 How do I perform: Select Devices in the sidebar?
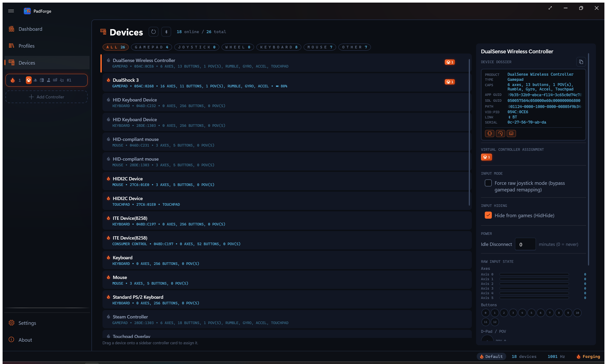coord(47,63)
